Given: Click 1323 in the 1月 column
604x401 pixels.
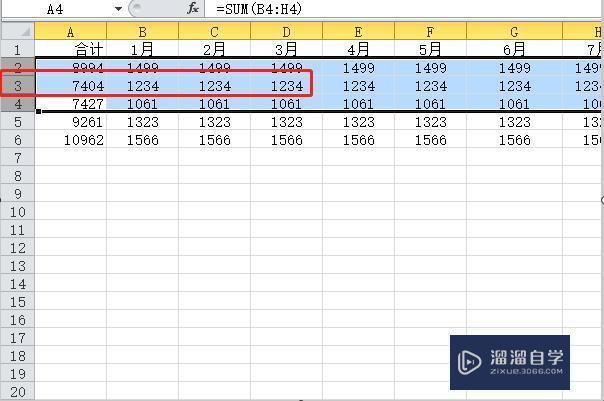Looking at the screenshot, I should [x=143, y=122].
